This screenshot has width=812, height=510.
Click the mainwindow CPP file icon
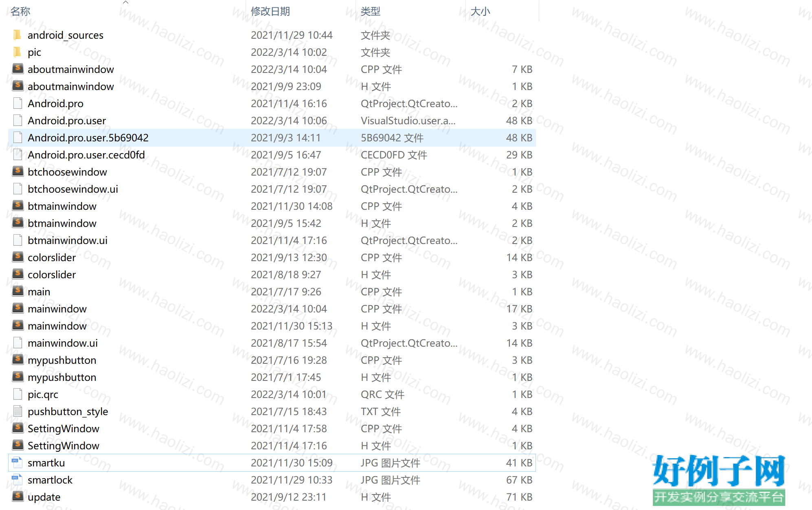[x=18, y=309]
